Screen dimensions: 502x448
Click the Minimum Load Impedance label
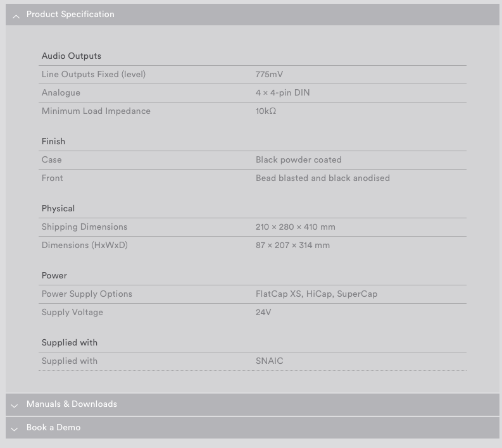tap(96, 111)
